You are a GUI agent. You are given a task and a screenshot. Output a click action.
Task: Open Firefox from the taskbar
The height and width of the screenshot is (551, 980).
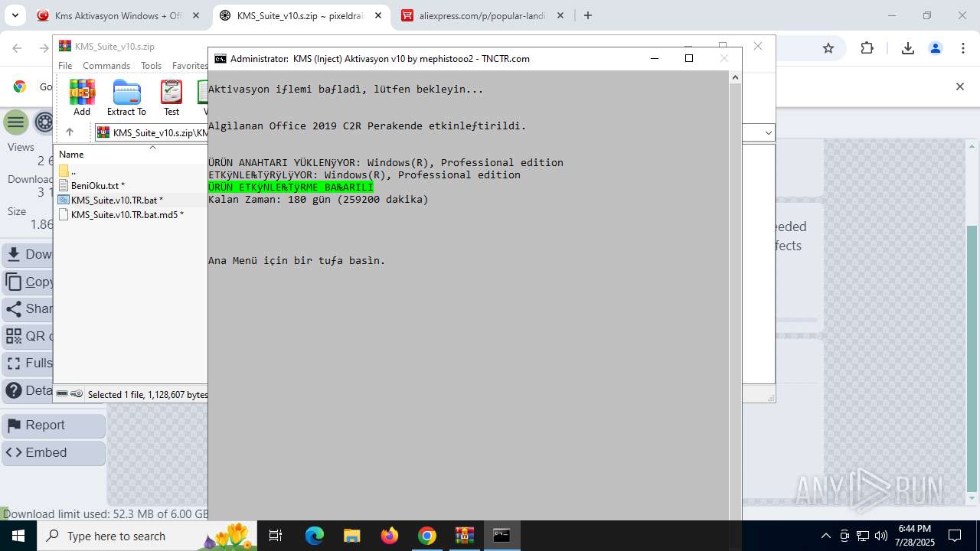(390, 536)
